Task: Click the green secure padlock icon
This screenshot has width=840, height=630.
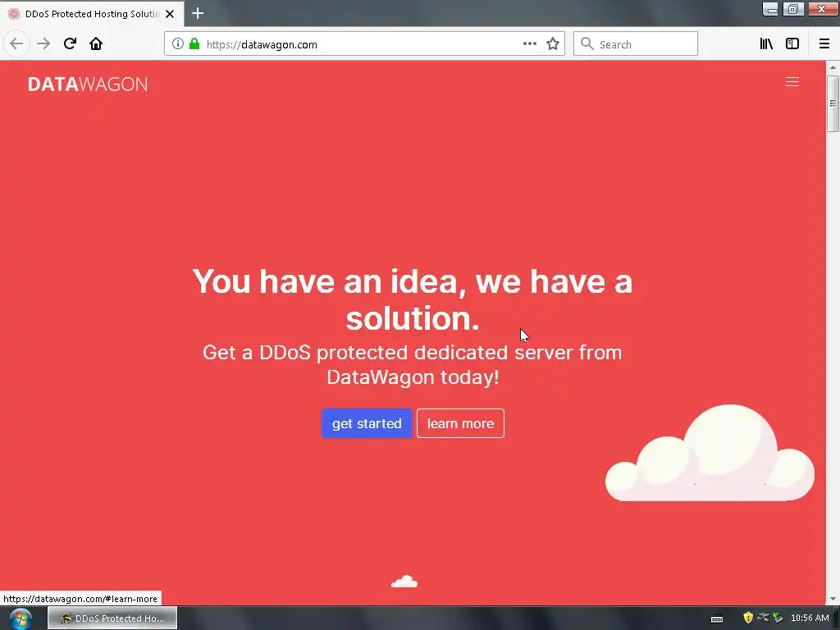Action: [194, 44]
